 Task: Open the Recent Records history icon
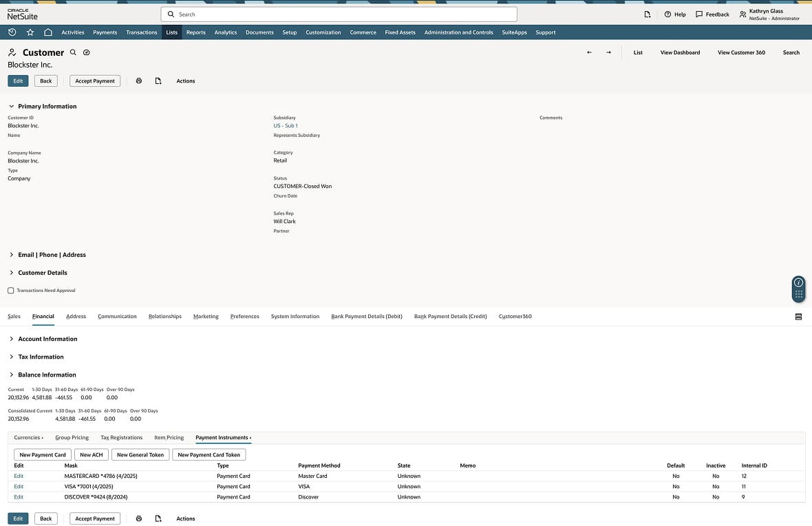point(12,32)
